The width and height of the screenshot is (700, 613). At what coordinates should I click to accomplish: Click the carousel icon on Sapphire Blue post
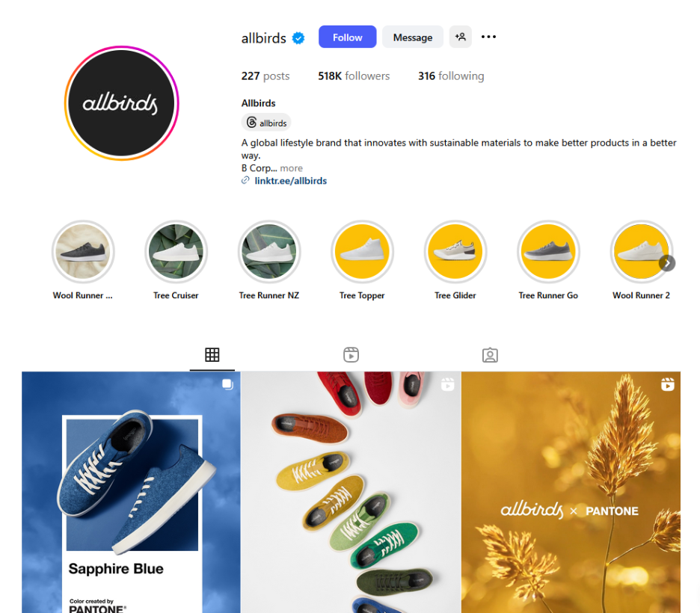(227, 384)
